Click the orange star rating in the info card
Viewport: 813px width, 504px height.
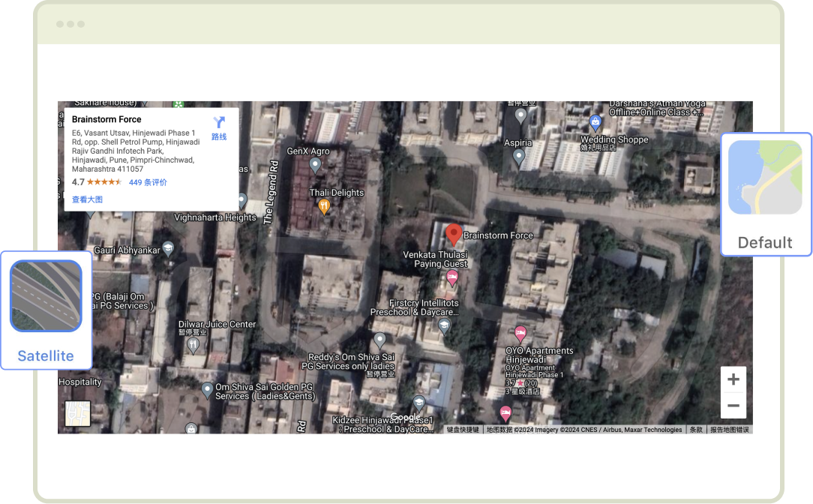coord(104,182)
